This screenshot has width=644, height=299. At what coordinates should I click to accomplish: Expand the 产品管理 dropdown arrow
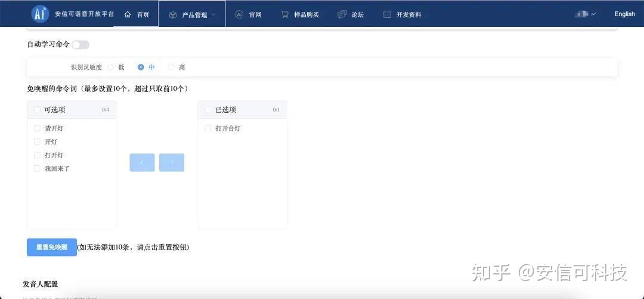[213, 15]
